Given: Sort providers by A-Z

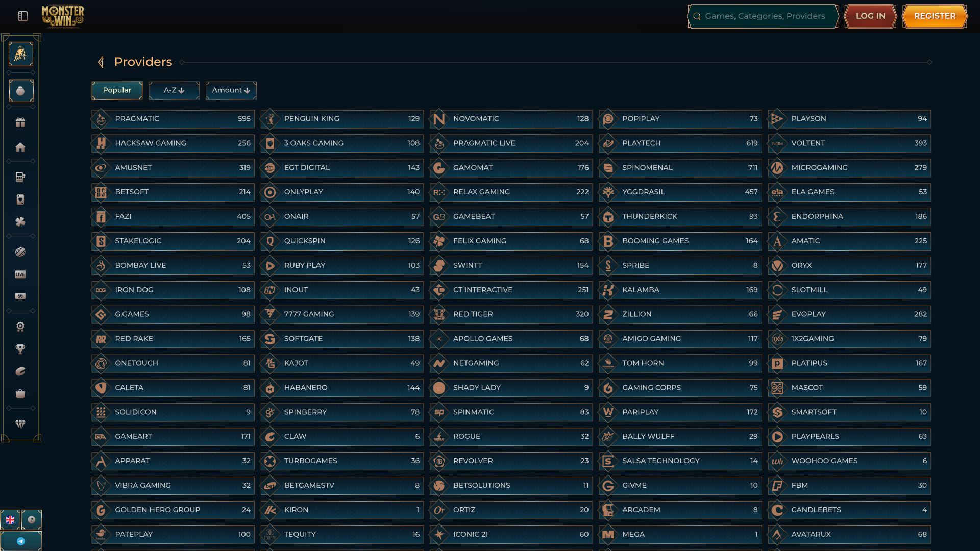Looking at the screenshot, I should coord(174,90).
